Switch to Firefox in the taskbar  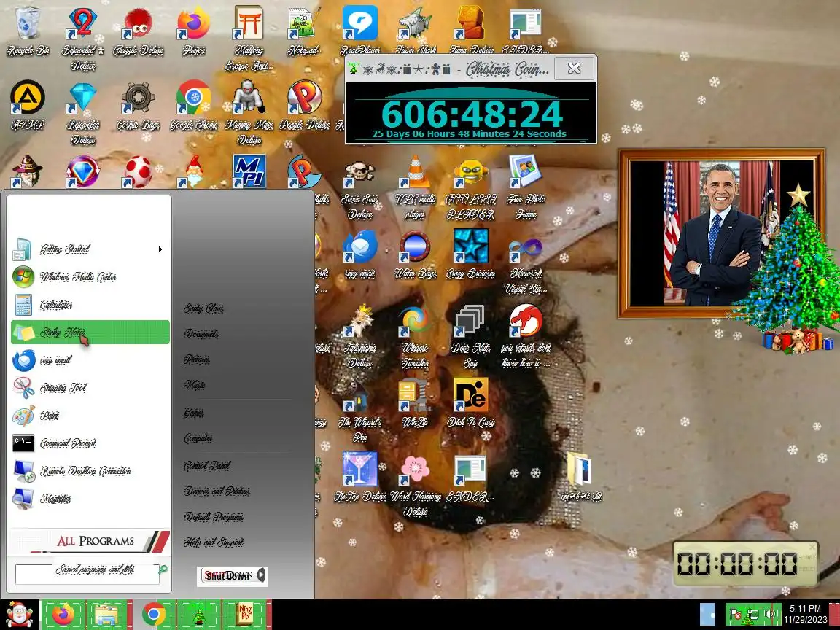(63, 615)
